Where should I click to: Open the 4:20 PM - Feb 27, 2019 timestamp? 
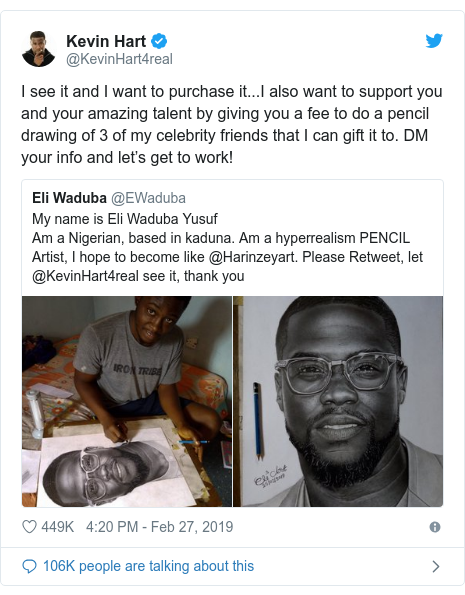159,527
